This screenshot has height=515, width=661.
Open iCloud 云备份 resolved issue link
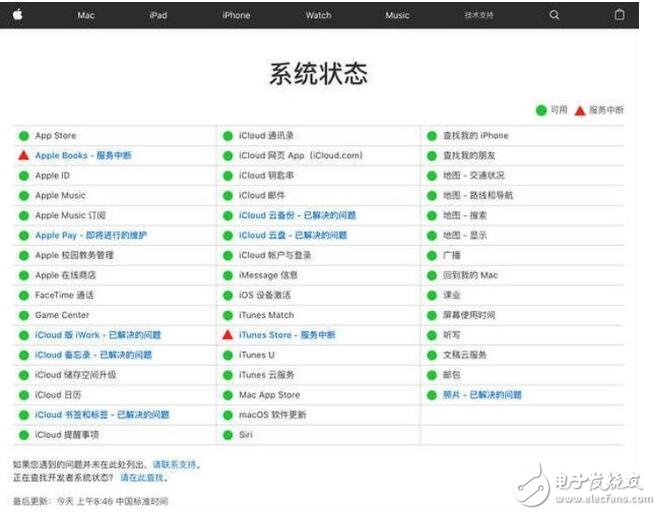pos(297,215)
